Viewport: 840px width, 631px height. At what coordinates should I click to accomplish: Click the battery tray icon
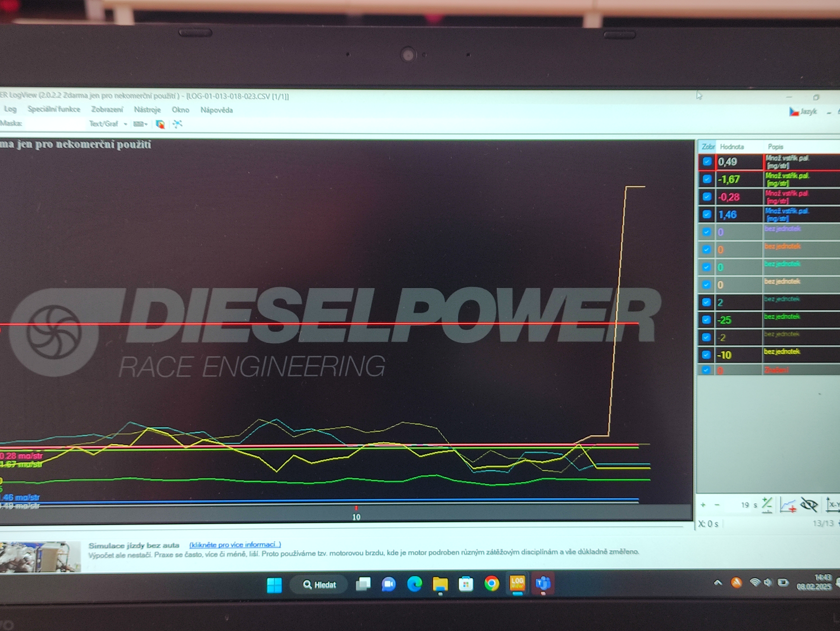pyautogui.click(x=783, y=582)
